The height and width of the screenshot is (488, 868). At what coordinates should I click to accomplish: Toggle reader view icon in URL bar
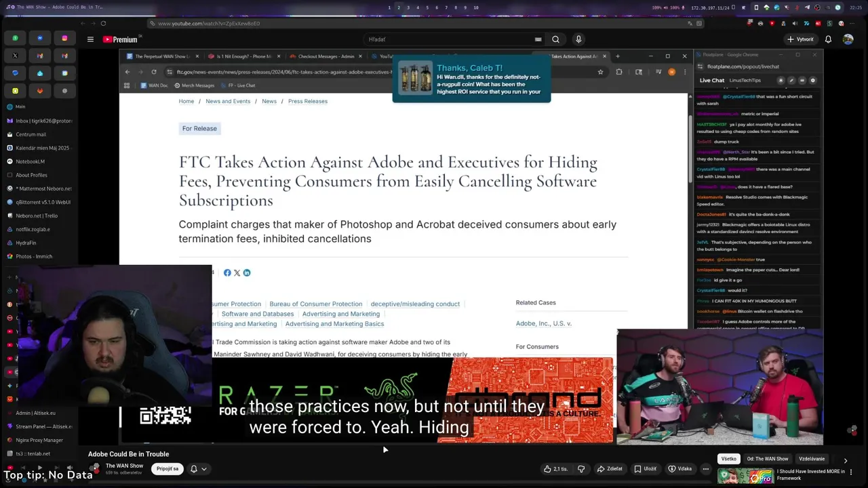699,23
